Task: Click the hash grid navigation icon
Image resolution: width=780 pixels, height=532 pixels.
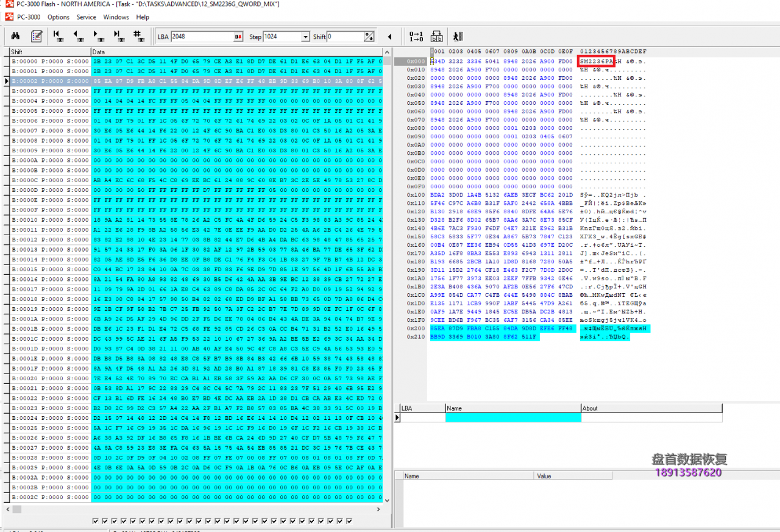Action: coord(139,36)
